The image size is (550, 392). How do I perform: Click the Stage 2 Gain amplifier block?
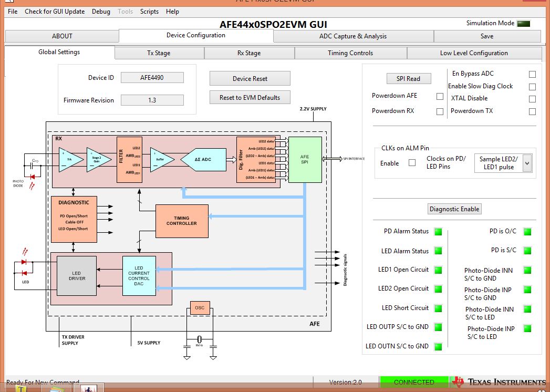pos(99,160)
